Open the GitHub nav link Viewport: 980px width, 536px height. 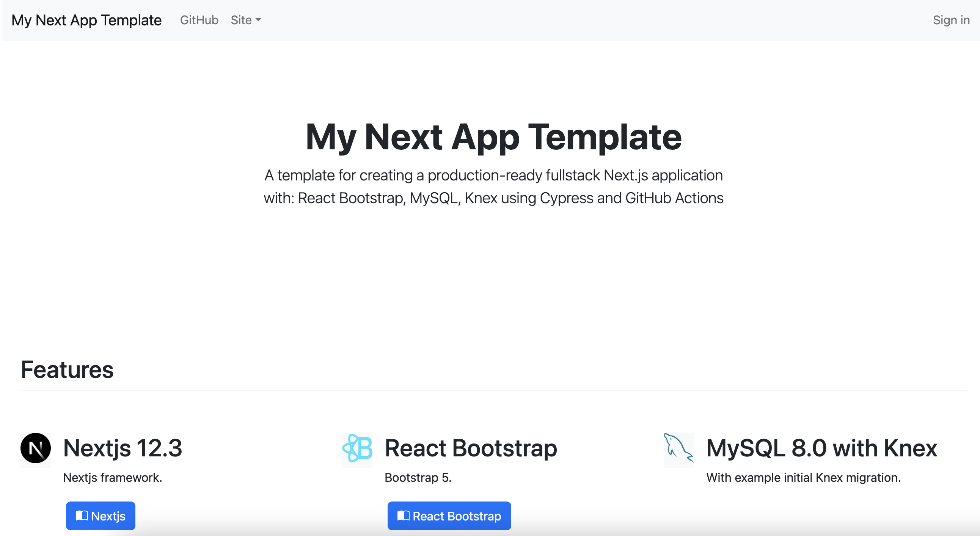[199, 20]
